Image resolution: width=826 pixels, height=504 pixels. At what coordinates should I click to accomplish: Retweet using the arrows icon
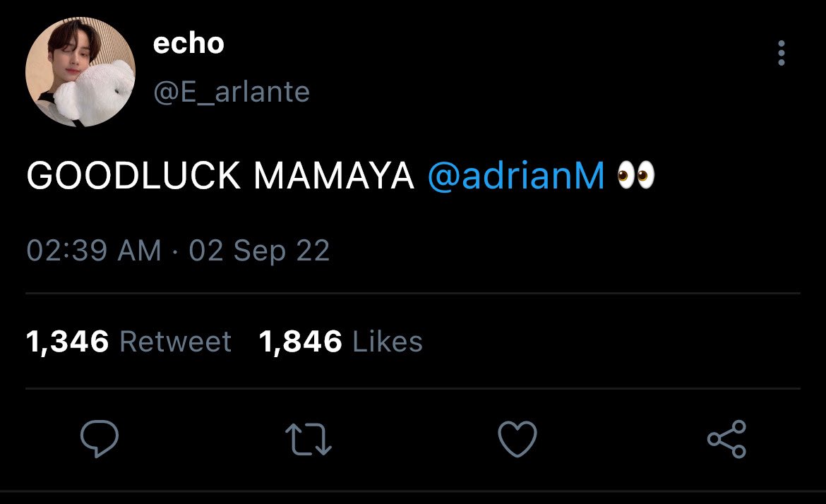coord(309,439)
